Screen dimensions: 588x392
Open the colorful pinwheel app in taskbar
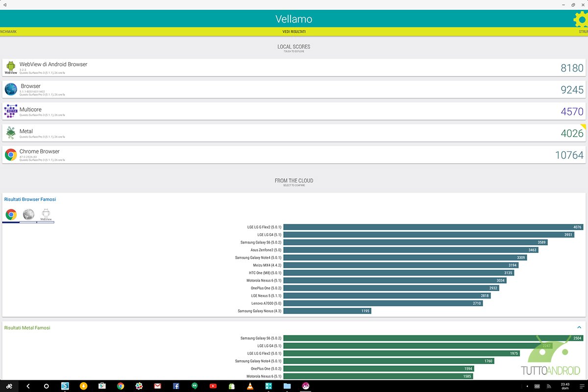(139, 386)
